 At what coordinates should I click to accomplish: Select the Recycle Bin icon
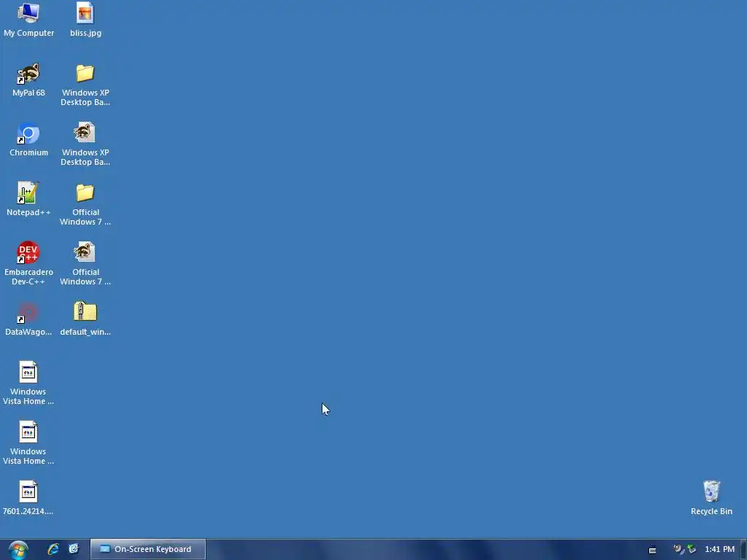point(711,498)
